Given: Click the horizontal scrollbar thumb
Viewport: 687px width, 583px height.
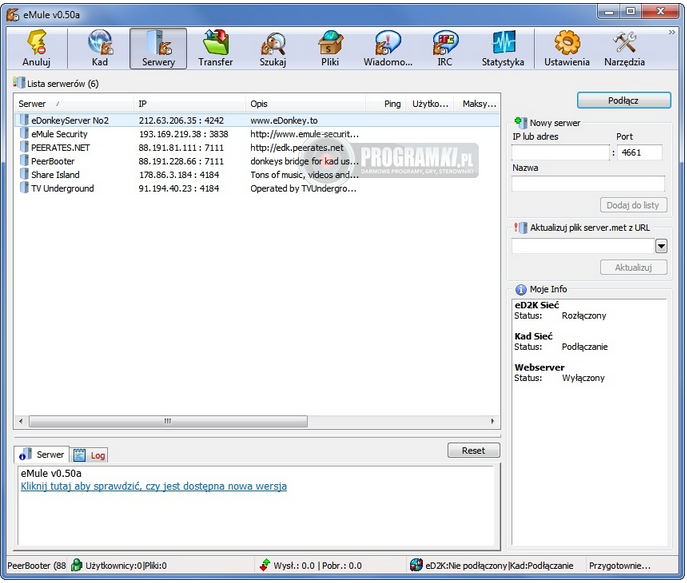Looking at the screenshot, I should [x=168, y=421].
